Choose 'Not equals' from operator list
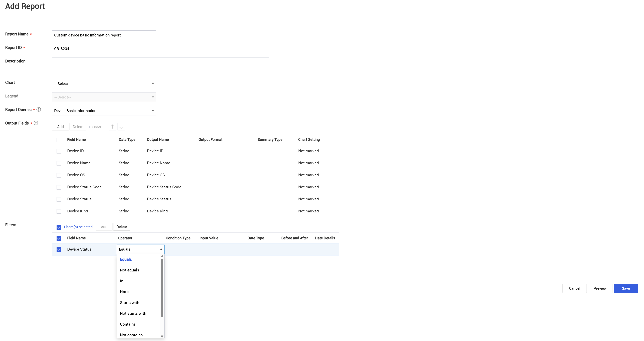The width and height of the screenshot is (644, 341). click(130, 270)
